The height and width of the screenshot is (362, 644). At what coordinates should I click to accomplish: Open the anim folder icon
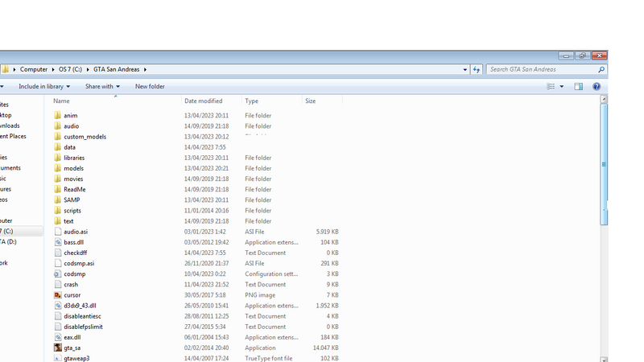pyautogui.click(x=57, y=115)
